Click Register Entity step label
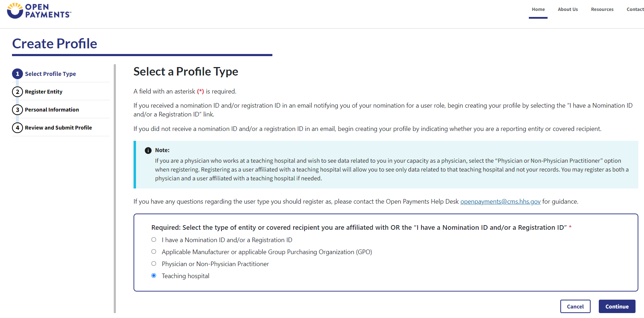The height and width of the screenshot is (318, 644). pos(43,92)
